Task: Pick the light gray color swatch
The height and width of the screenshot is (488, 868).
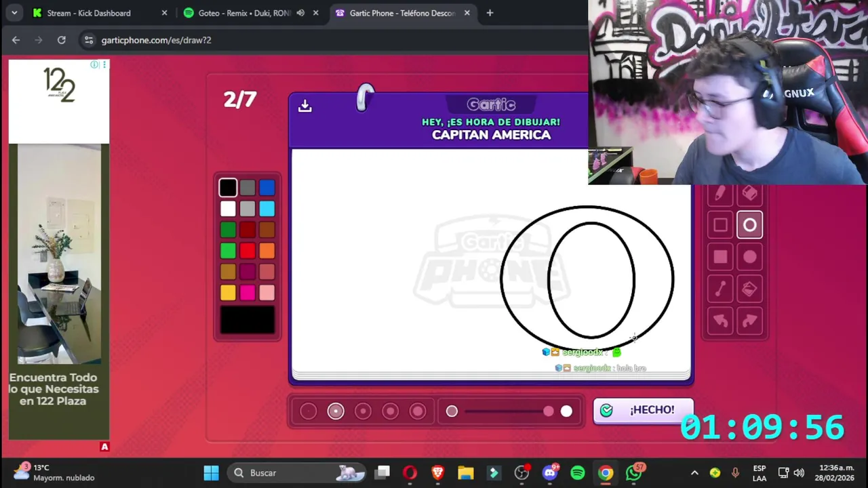Action: coord(248,209)
